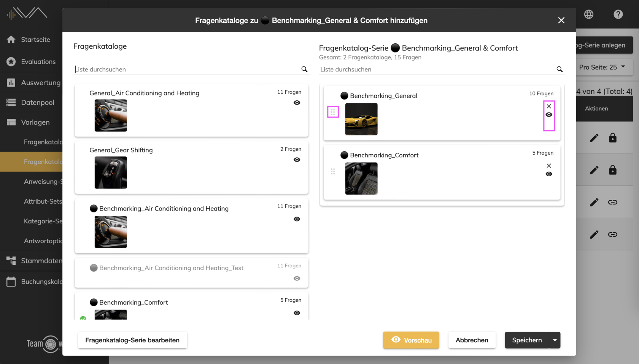Open help question mark icon
Viewport: 639px width, 364px height.
618,14
